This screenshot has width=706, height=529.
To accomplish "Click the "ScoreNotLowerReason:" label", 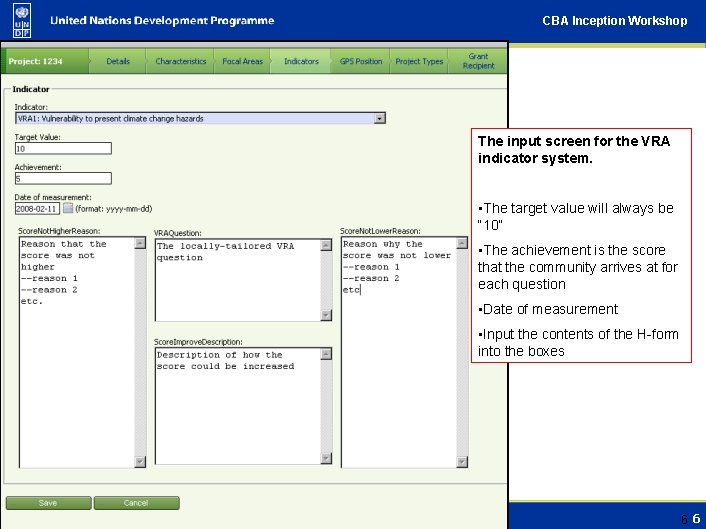I will click(x=380, y=231).
